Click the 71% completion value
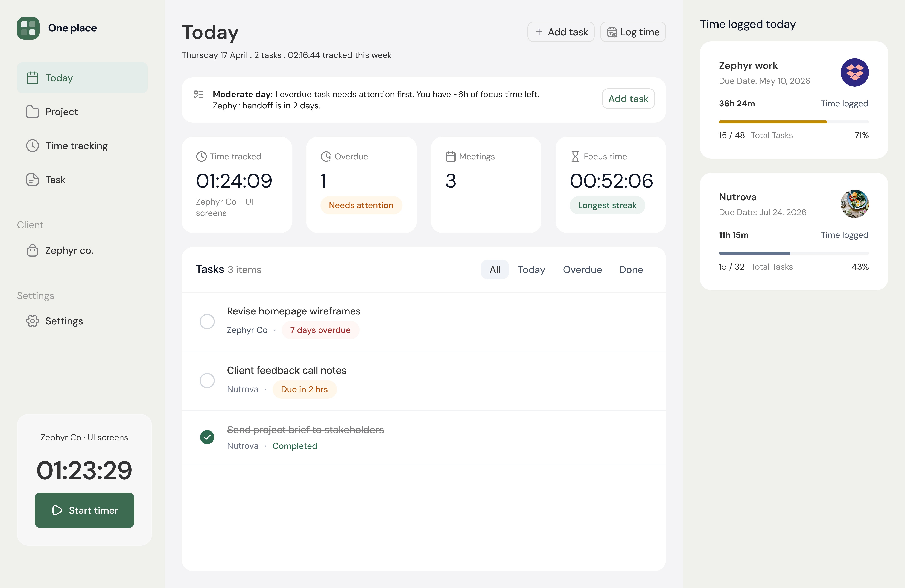 (861, 135)
